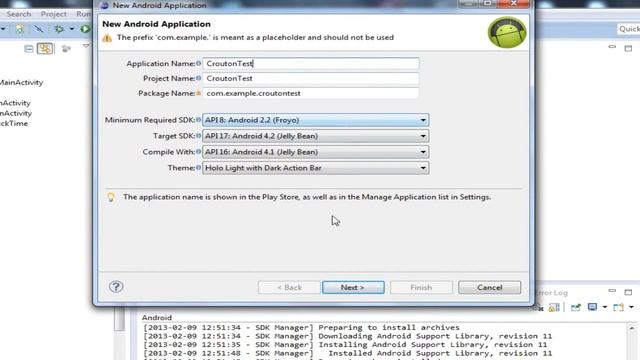Click into the Package Name field
Screen dimensions: 640x360
tap(311, 93)
